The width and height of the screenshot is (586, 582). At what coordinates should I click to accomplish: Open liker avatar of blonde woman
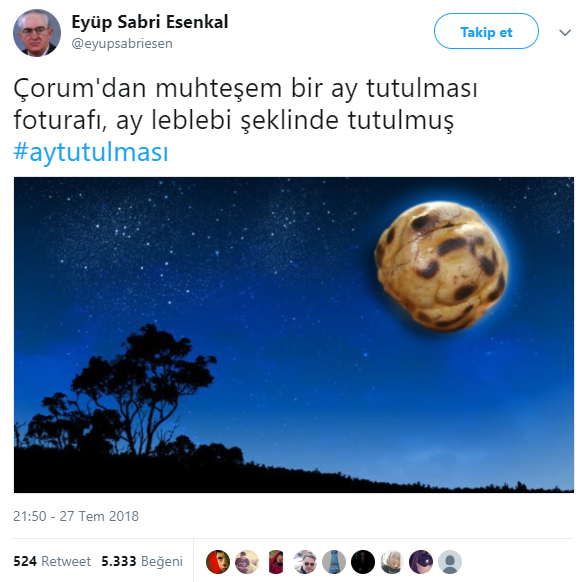[392, 562]
